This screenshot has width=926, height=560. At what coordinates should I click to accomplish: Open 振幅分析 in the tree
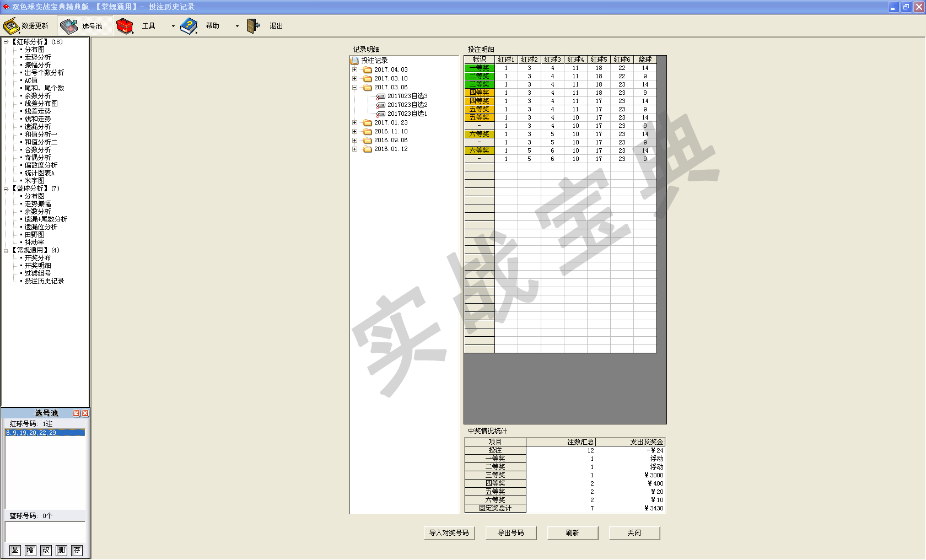37,65
